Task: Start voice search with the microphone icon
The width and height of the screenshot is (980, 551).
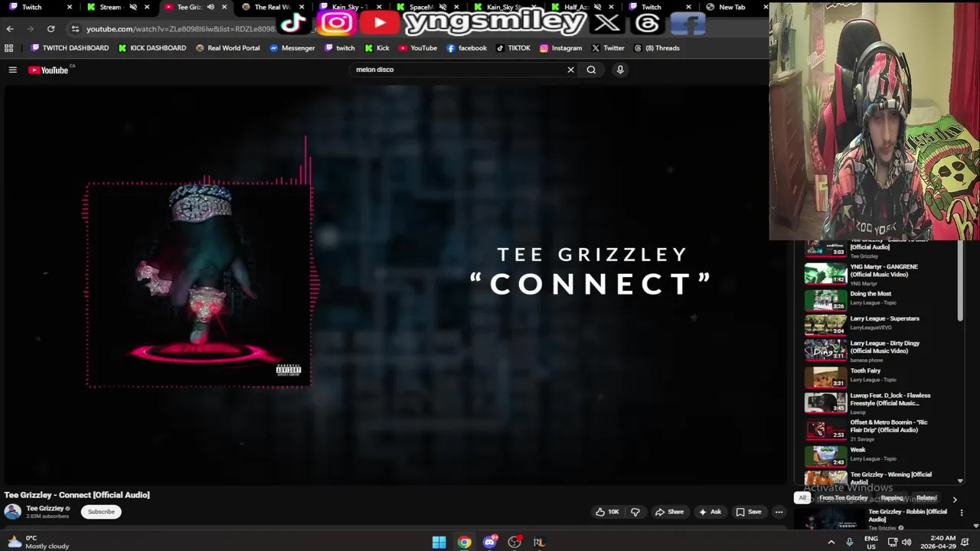Action: pyautogui.click(x=620, y=70)
